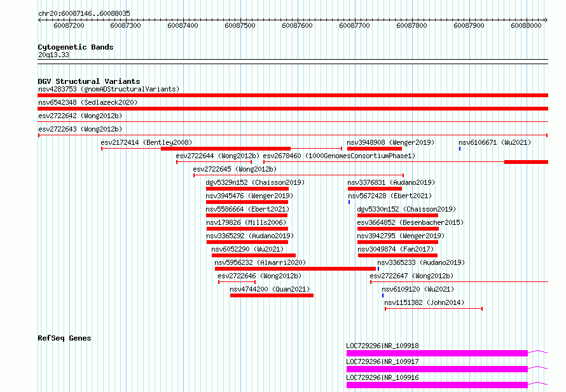Click the right arrow of the ruler
The width and height of the screenshot is (566, 392).
pos(546,20)
